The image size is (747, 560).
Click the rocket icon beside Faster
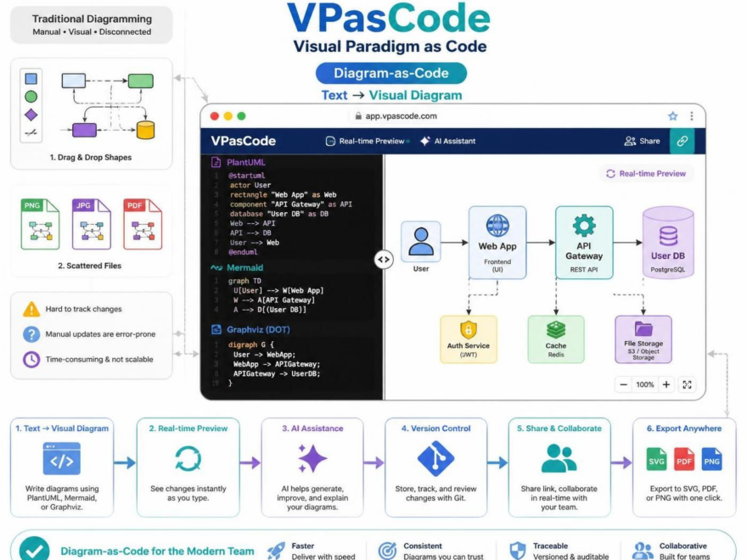click(277, 550)
